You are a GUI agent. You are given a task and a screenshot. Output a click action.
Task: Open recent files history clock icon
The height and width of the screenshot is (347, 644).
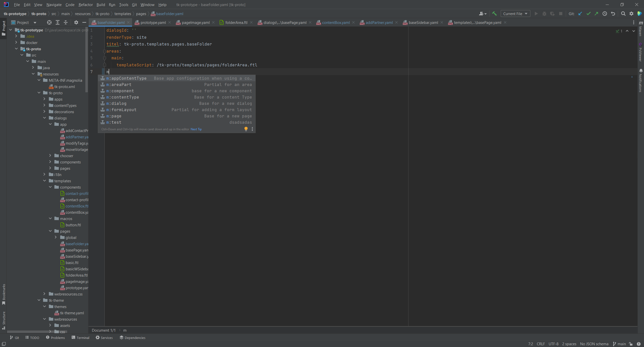(605, 14)
